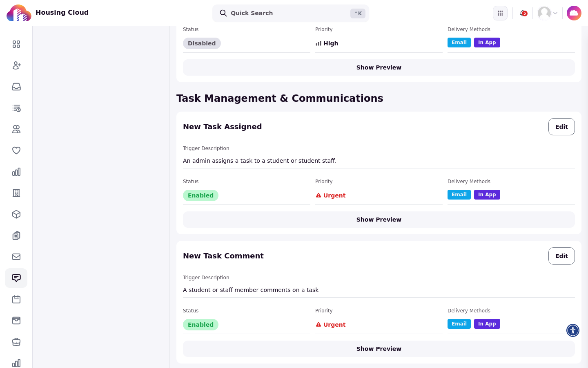Click Email tag in New Task Comment
This screenshot has height=368, width=588.
pos(459,324)
